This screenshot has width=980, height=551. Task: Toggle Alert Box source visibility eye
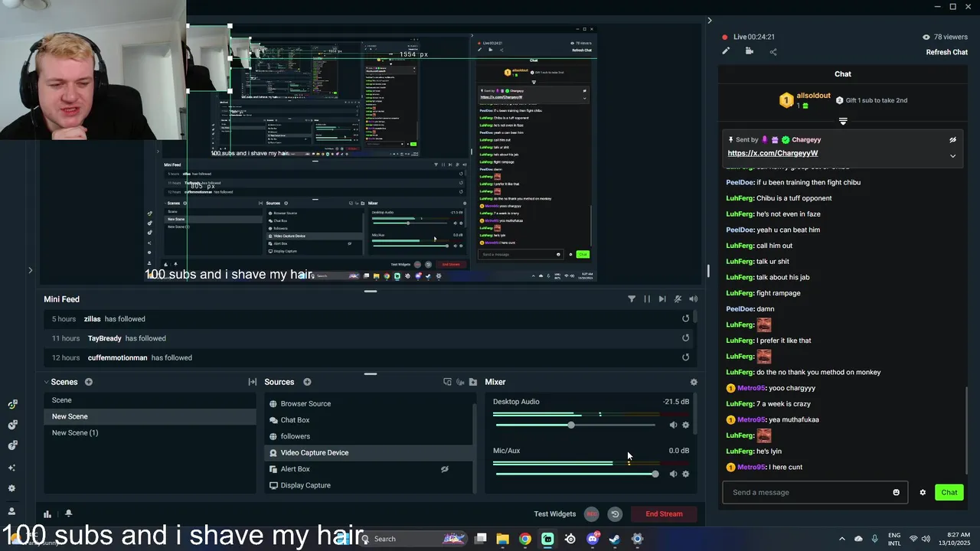point(444,469)
